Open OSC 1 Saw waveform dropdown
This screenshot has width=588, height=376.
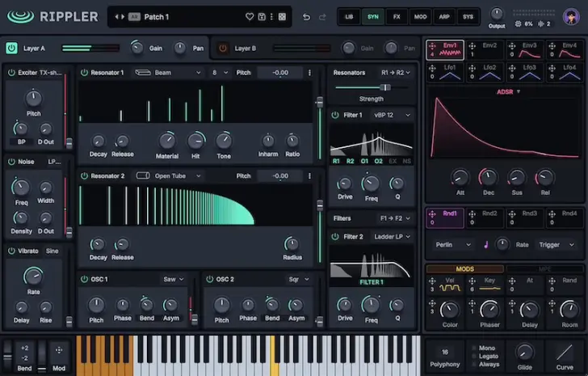(x=173, y=279)
